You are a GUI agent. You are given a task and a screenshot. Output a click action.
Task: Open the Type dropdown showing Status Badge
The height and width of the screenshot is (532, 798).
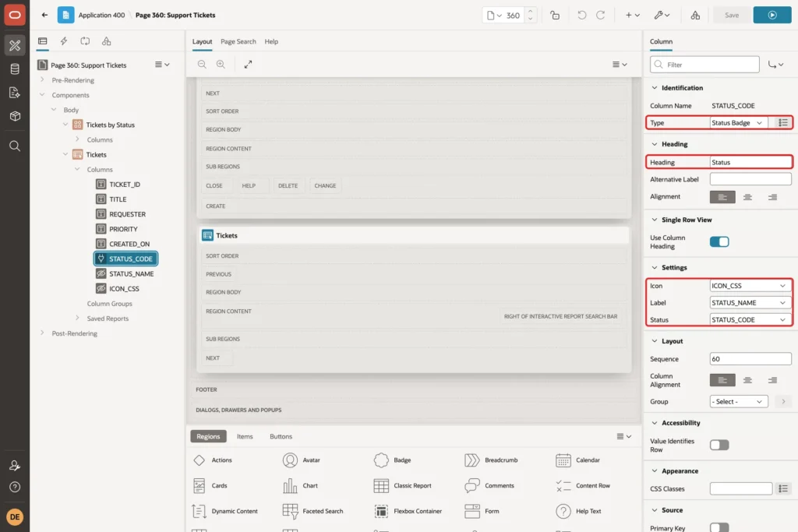click(x=739, y=122)
